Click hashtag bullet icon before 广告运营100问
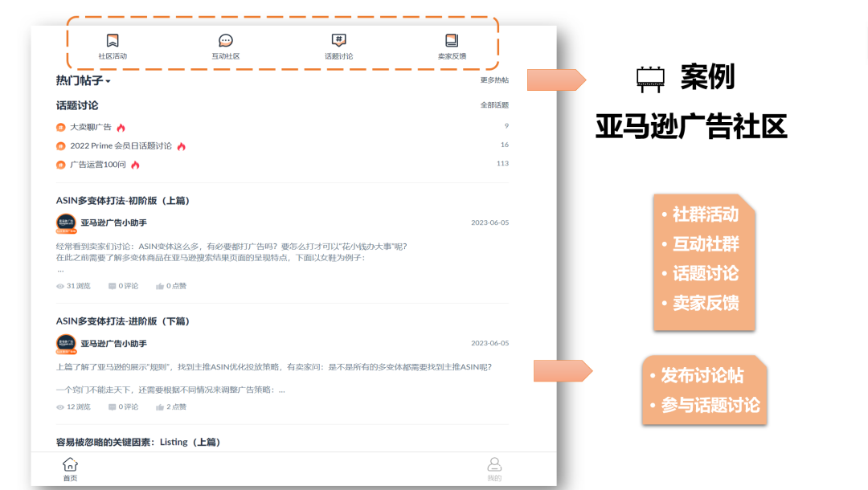 (61, 165)
